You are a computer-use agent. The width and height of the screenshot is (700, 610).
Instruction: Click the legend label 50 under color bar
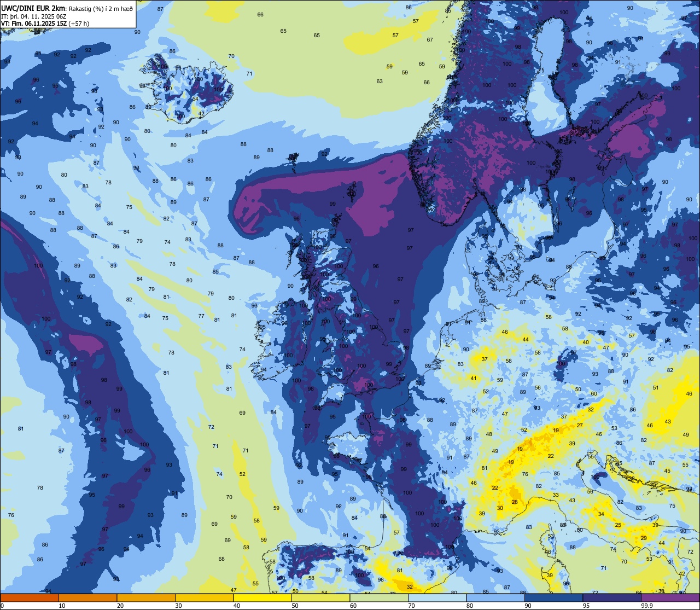click(x=295, y=606)
